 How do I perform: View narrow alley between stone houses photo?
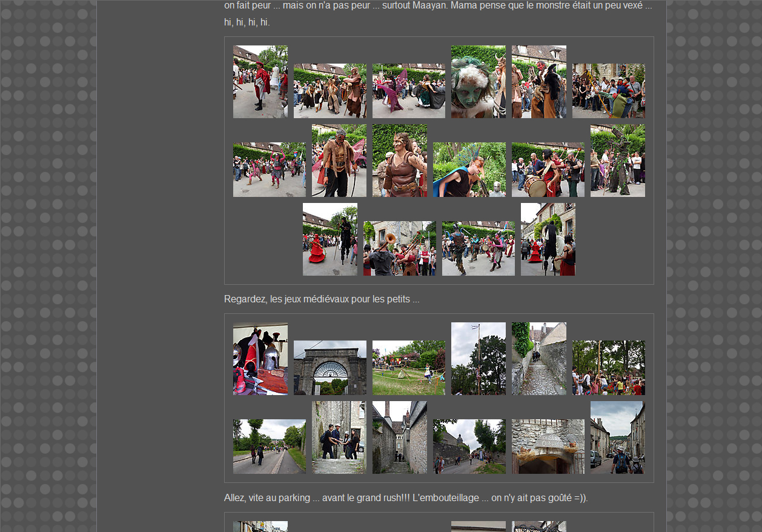399,437
